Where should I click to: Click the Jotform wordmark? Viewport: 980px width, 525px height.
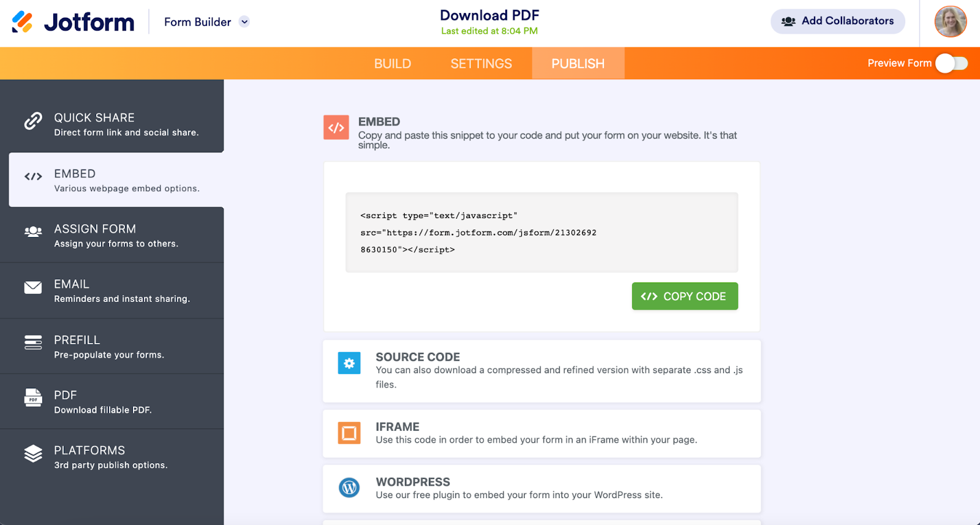pyautogui.click(x=89, y=23)
